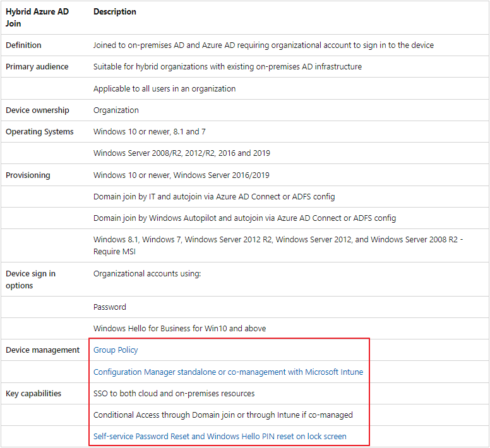Click 'Applicable to all users in an organization'
Screen dimensions: 490x448
tap(164, 89)
